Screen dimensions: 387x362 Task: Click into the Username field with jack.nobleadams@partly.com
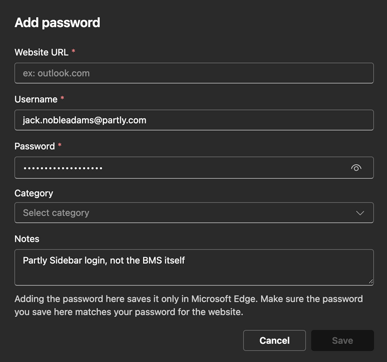click(x=194, y=120)
